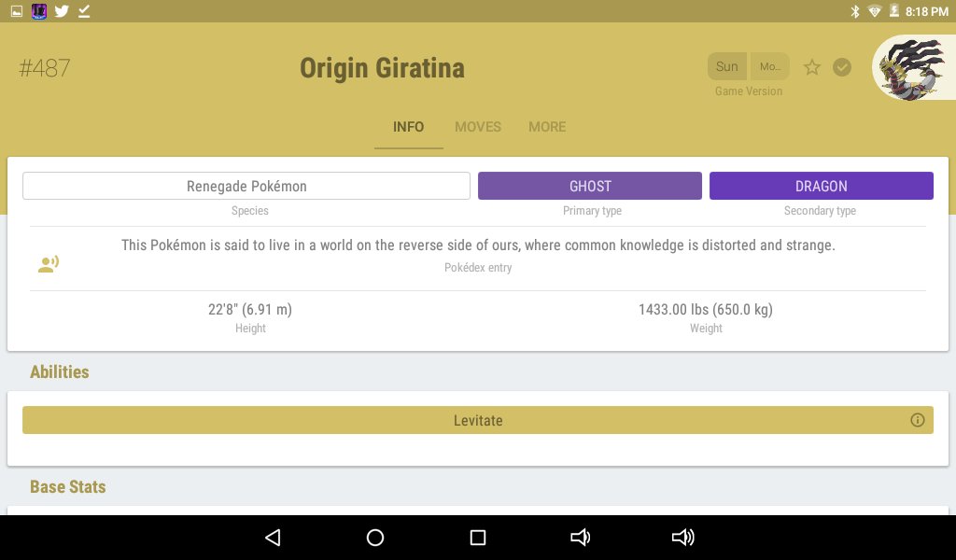Tap the Origin Giratina title
Screen dimensions: 956x560
pyautogui.click(x=382, y=67)
